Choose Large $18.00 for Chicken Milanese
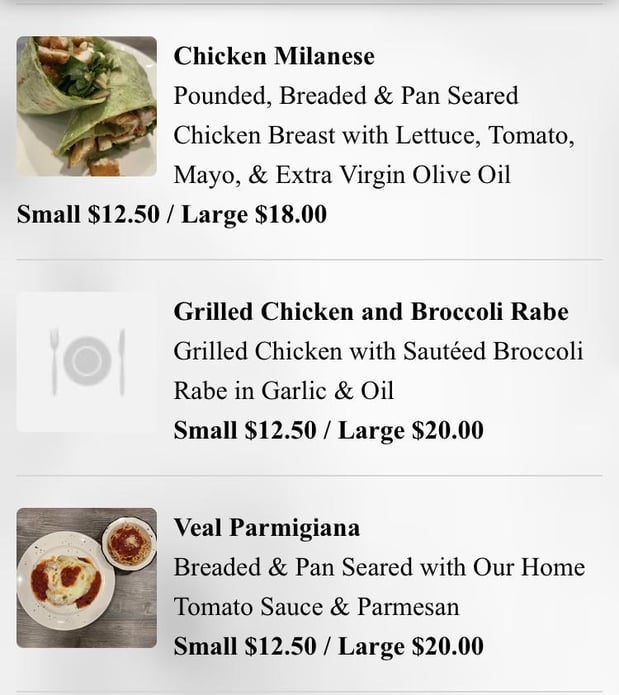This screenshot has height=695, width=619. tap(254, 214)
